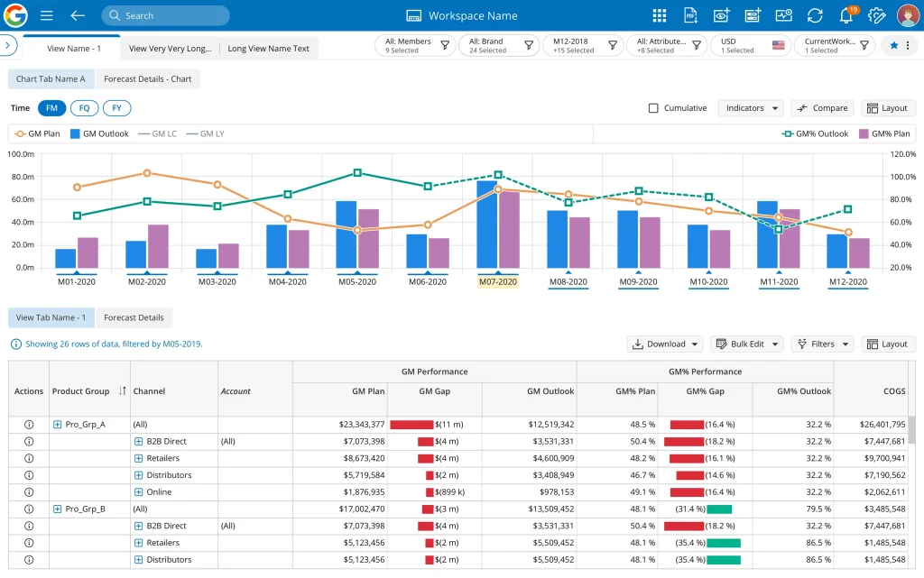Select the FQ time toggle
924x578 pixels.
coord(84,108)
